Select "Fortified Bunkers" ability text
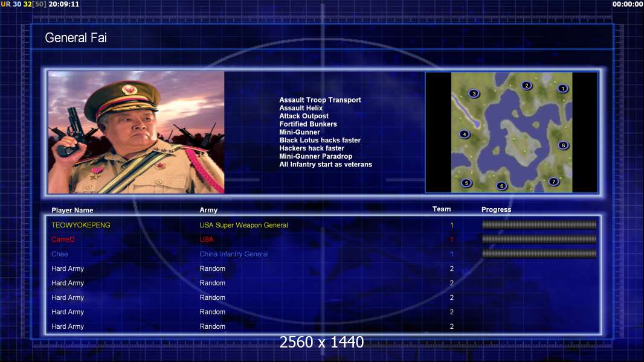This screenshot has width=644, height=362. tap(308, 124)
